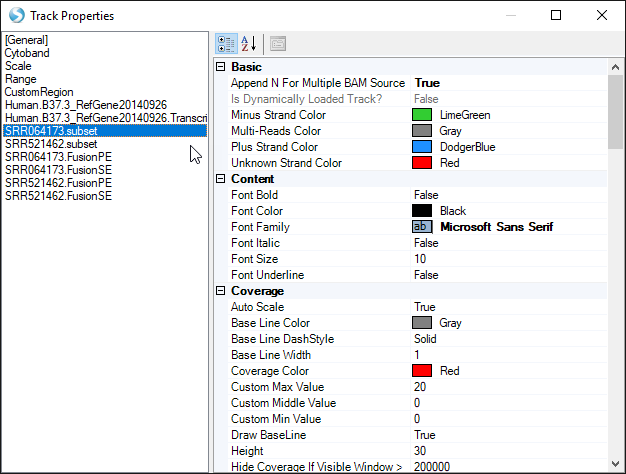Click Base Line Width value 1
Image resolution: width=626 pixels, height=474 pixels.
(x=509, y=355)
